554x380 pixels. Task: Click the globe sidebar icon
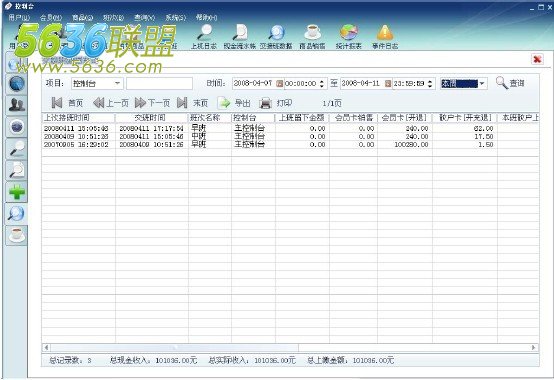[17, 84]
